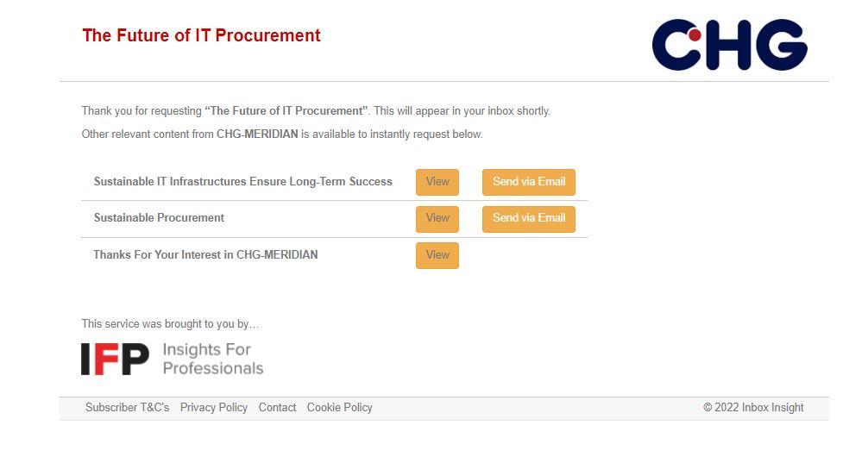Image resolution: width=868 pixels, height=463 pixels.
Task: Click the Sustainable IT Infrastructures row title
Action: pos(243,181)
